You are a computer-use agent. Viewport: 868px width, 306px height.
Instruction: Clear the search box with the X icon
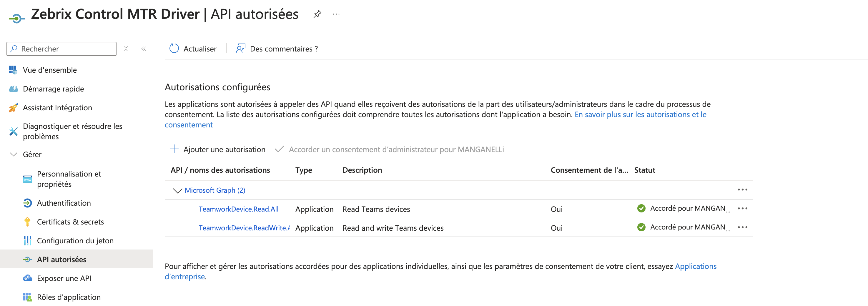click(126, 49)
